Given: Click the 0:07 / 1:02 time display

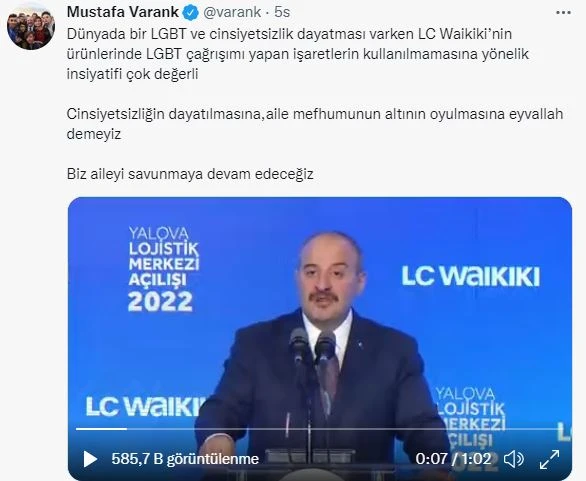Looking at the screenshot, I should (453, 459).
